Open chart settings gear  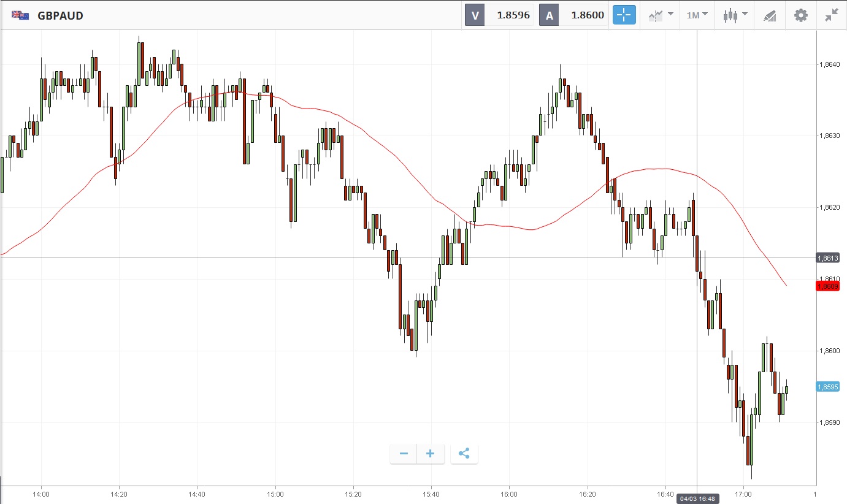(x=801, y=15)
